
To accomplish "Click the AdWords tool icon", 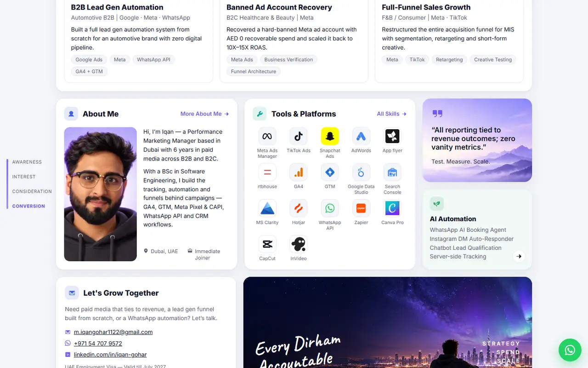I will pyautogui.click(x=361, y=136).
